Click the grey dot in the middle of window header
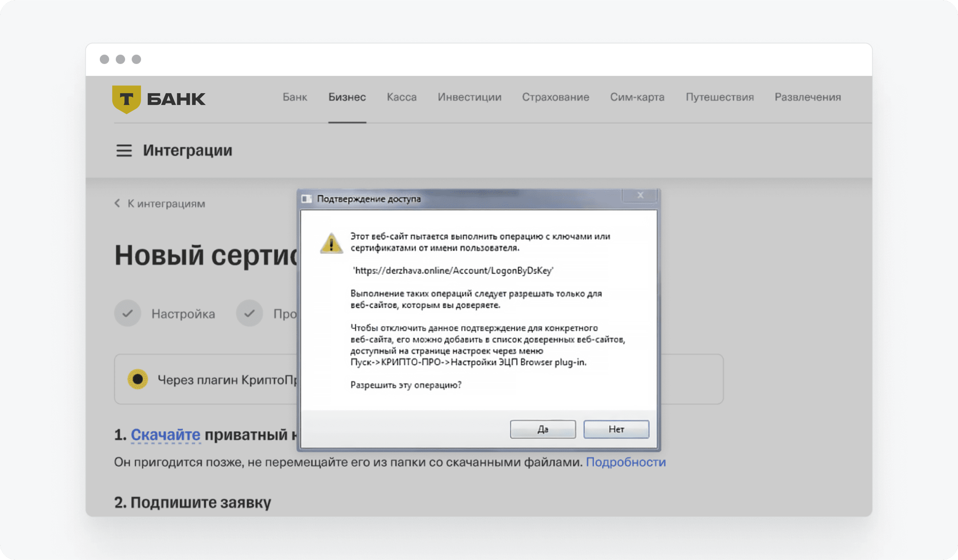This screenshot has height=560, width=958. coord(120,59)
